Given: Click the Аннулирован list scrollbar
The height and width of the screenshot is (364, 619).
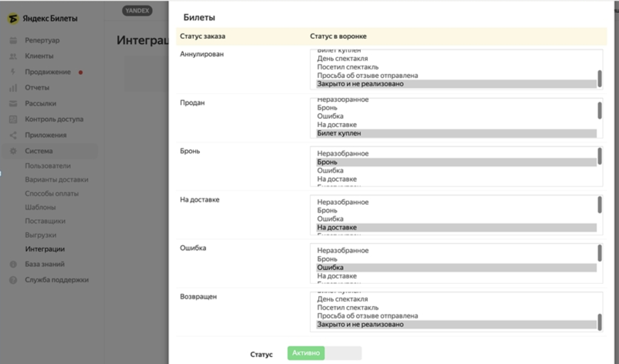Looking at the screenshot, I should click(600, 78).
